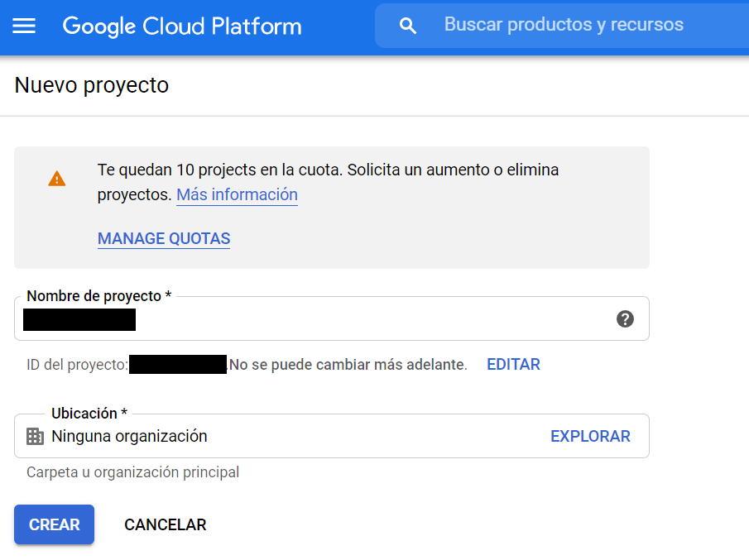This screenshot has height=560, width=749.
Task: Click the Google Cloud Platform logo
Action: pos(182,26)
